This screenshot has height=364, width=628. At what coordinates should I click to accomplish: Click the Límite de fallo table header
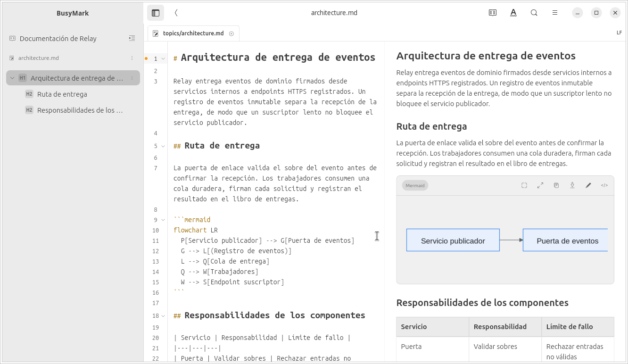pos(578,326)
